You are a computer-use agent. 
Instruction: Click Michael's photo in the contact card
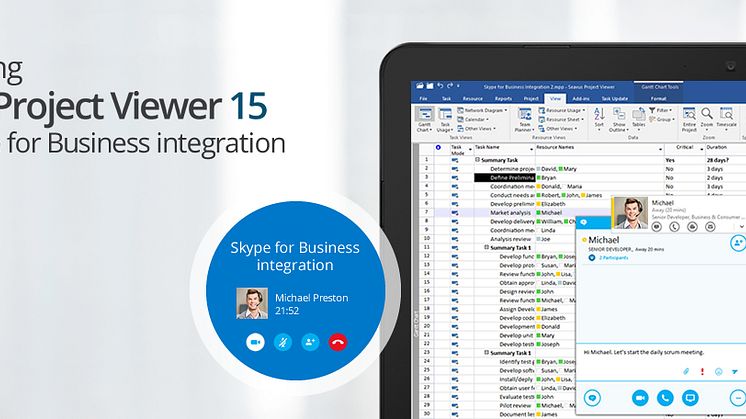(x=630, y=213)
